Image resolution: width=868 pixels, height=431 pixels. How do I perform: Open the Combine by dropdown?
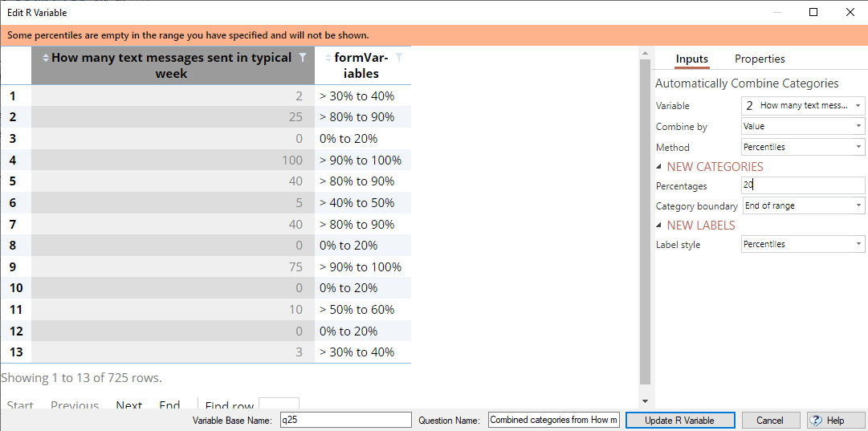tap(803, 126)
